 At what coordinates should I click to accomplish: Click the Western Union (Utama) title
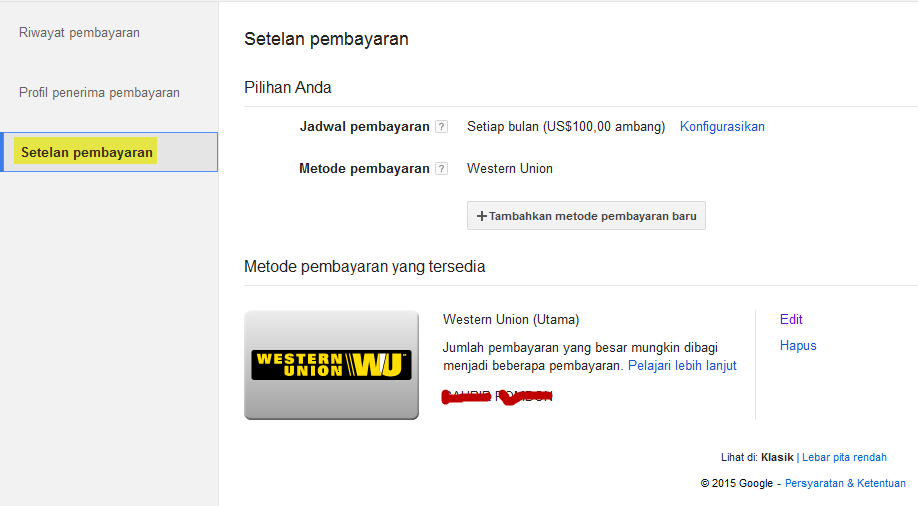coord(511,319)
